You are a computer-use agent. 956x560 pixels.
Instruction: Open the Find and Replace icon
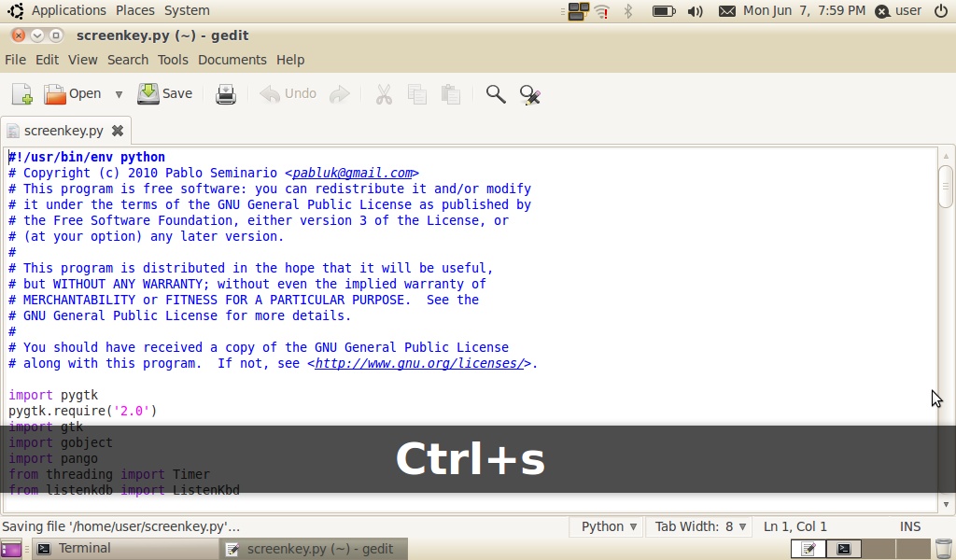[530, 94]
